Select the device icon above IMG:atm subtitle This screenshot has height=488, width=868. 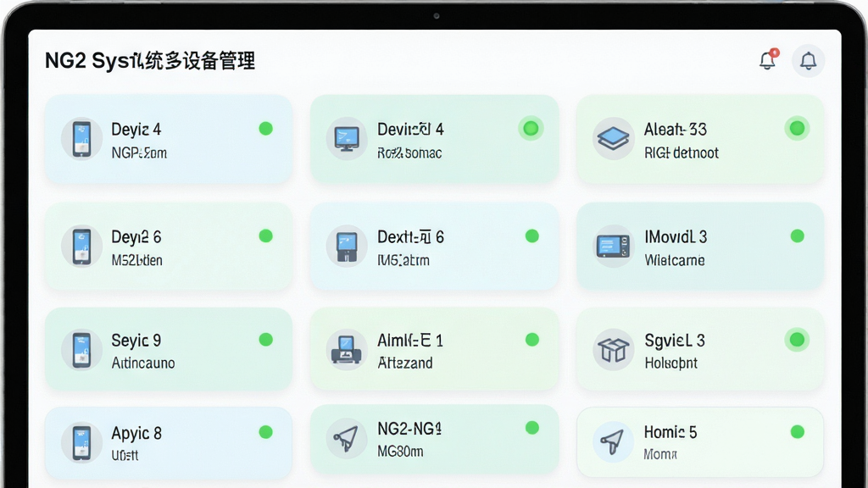click(347, 247)
